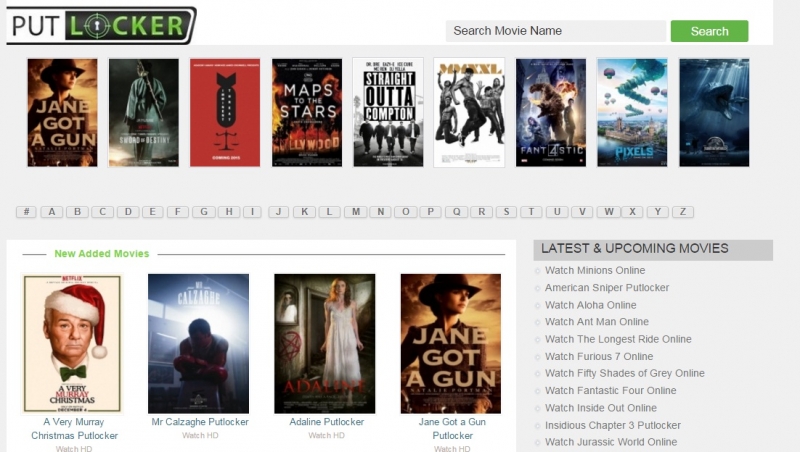Select letter H filter
The height and width of the screenshot is (452, 800).
[x=229, y=212]
